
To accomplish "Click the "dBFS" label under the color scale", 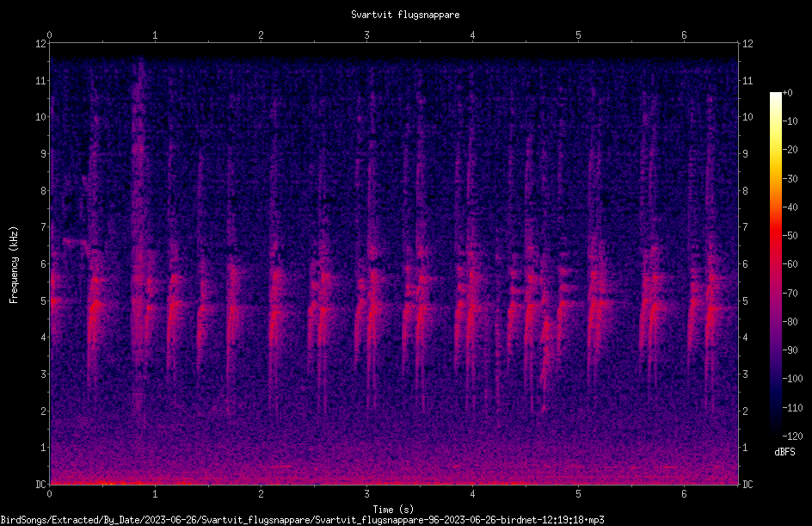I will click(x=784, y=452).
